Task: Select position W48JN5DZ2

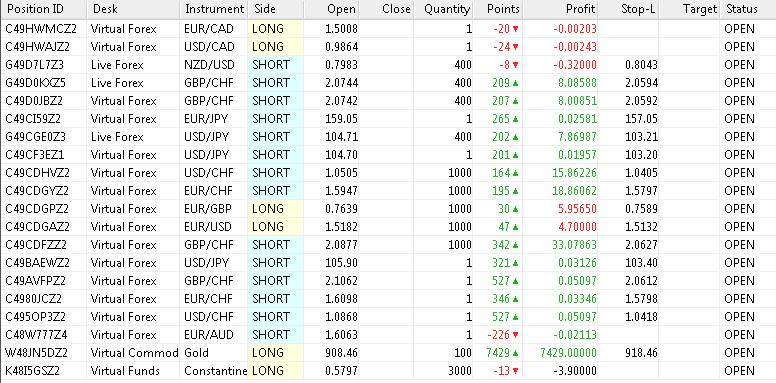Action: [37, 353]
